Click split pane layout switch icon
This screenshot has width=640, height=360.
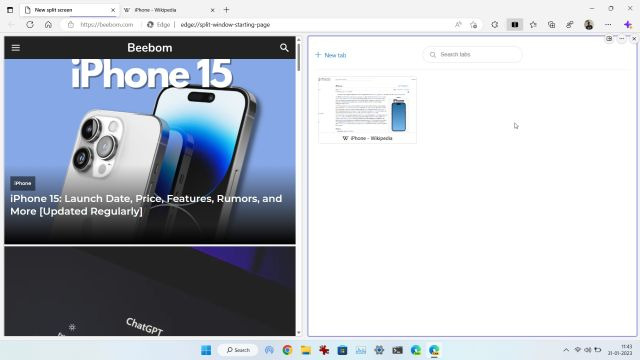(609, 38)
